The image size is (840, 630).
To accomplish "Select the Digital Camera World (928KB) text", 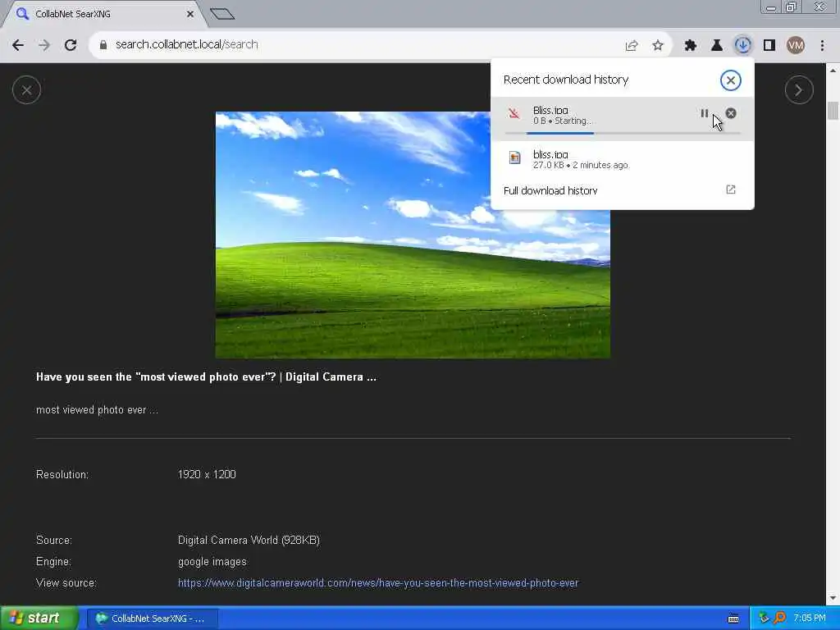I will point(249,540).
